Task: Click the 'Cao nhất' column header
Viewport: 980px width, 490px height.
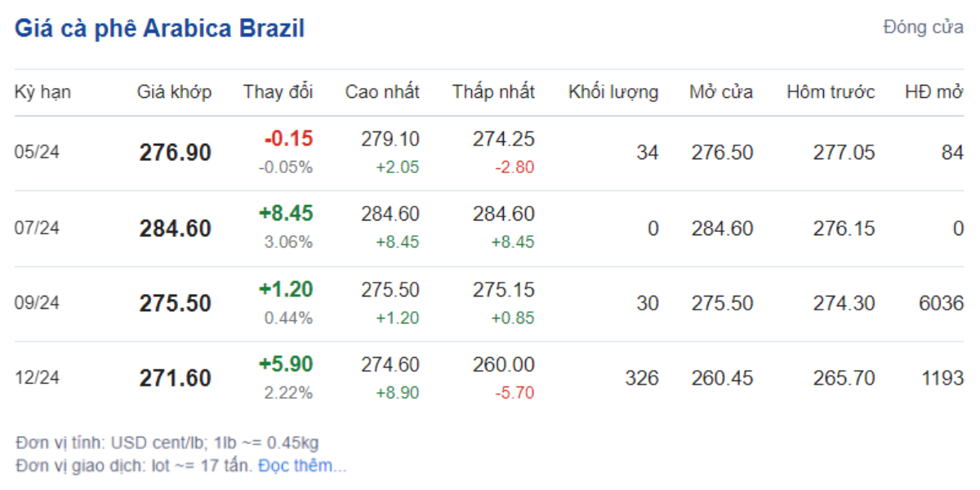Action: (382, 92)
